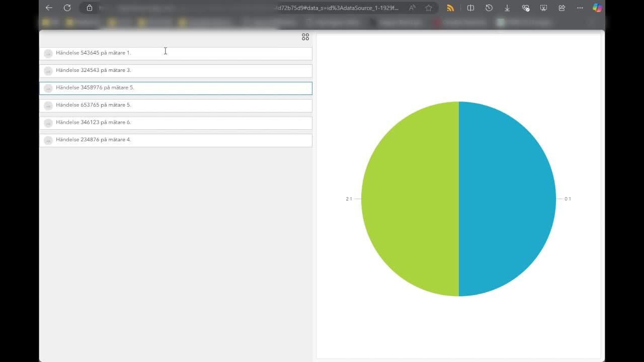Screen dimensions: 644x362
Task: Click the screenshot capture icon
Action: coord(544,8)
